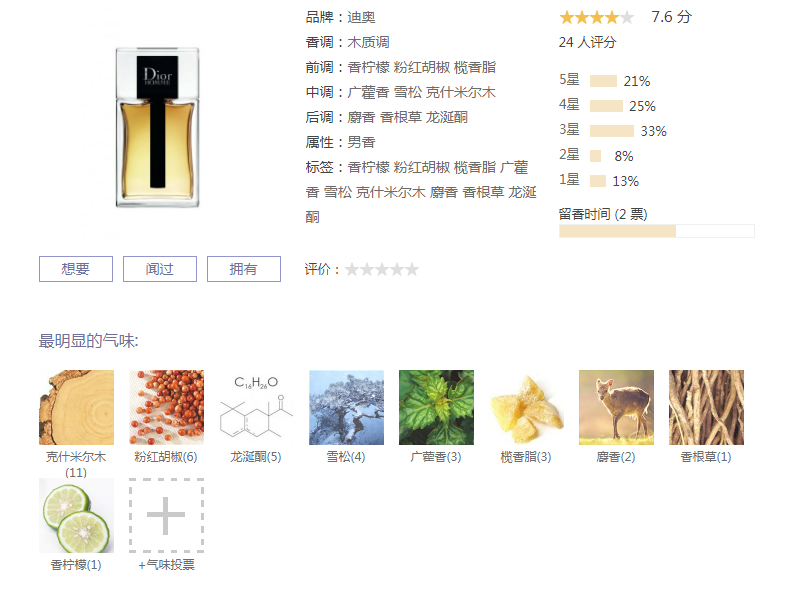Mark perfume as 闻过
812x600 pixels.
[x=160, y=269]
